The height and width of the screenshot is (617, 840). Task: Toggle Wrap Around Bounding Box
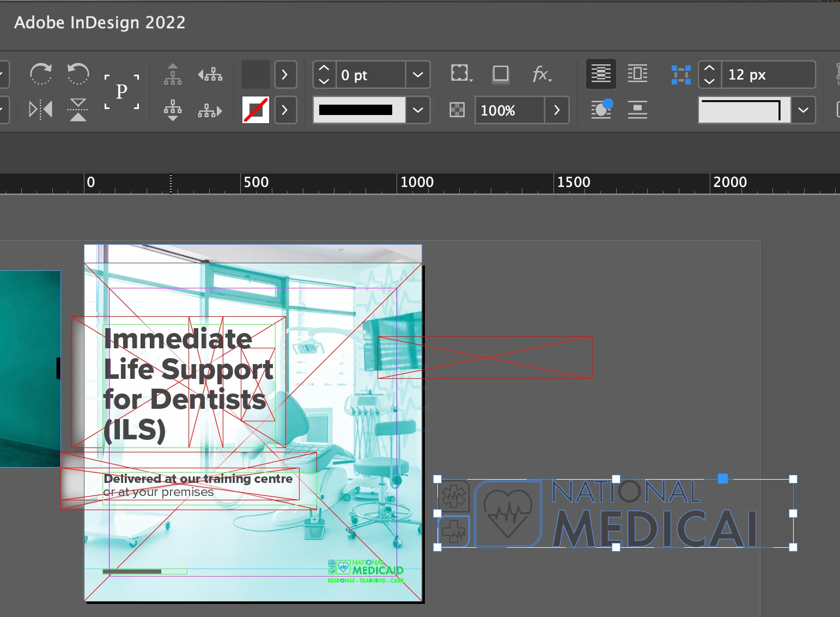(x=637, y=74)
